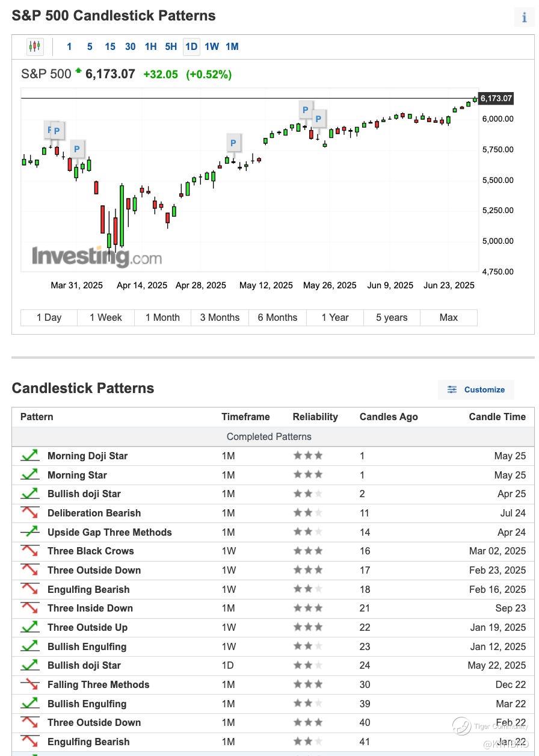Click the Candles Ago column header

coord(389,417)
